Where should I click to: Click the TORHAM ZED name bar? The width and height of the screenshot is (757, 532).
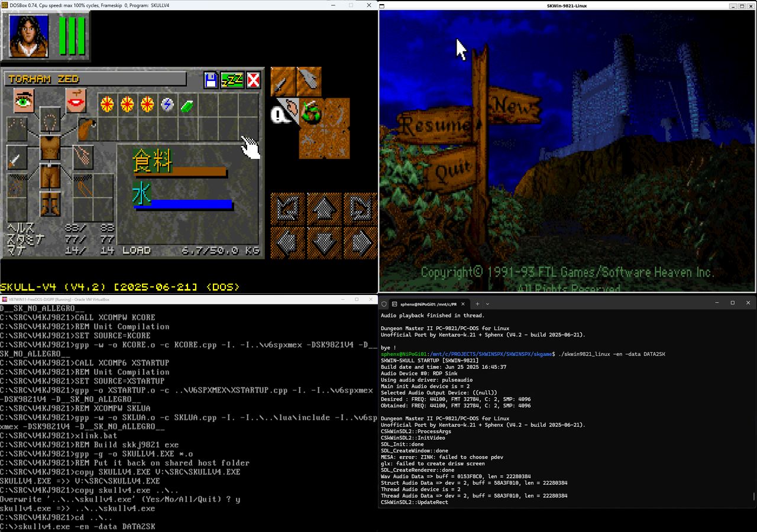[x=95, y=79]
